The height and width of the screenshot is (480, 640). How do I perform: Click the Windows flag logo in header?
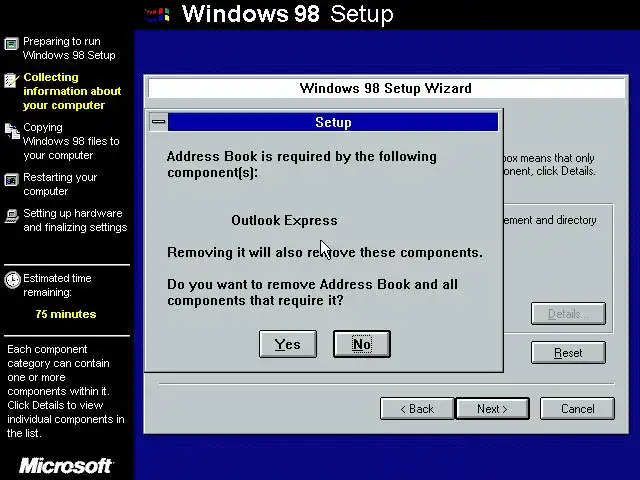157,15
